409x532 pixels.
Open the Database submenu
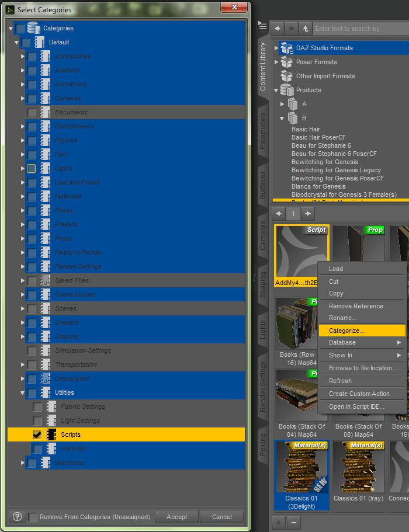[x=362, y=342]
